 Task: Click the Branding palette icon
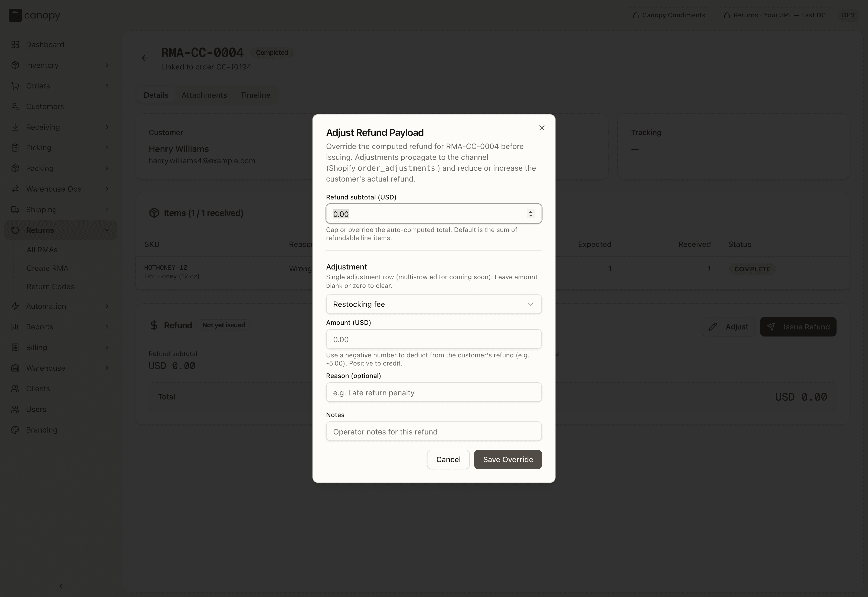tap(15, 430)
